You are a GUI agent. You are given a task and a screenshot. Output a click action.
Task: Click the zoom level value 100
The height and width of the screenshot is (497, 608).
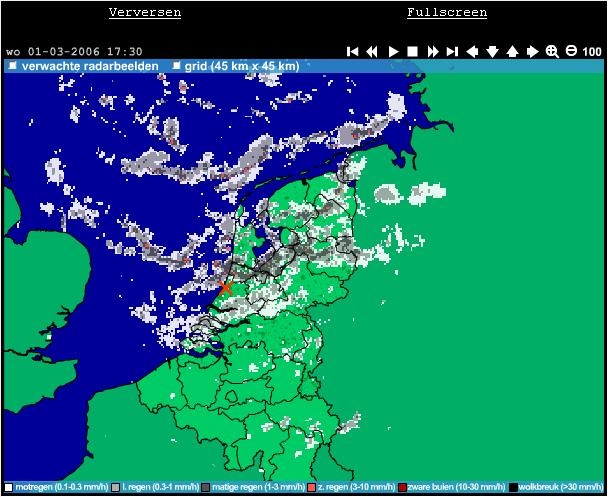point(592,52)
